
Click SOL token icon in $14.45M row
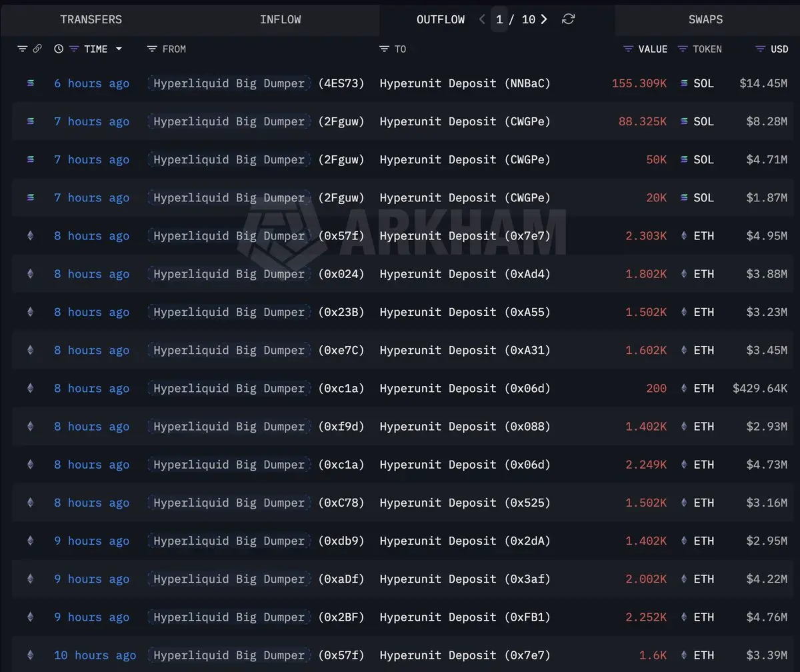[684, 83]
